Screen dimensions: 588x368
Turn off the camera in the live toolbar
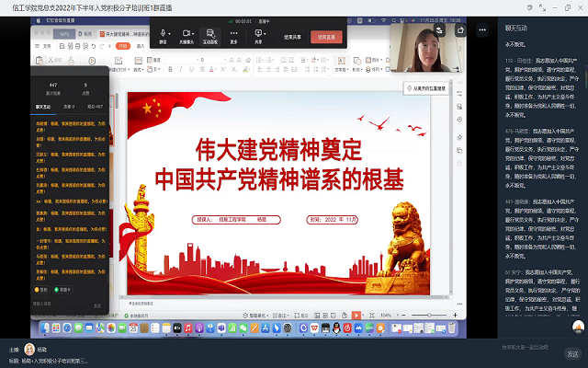[x=186, y=37]
